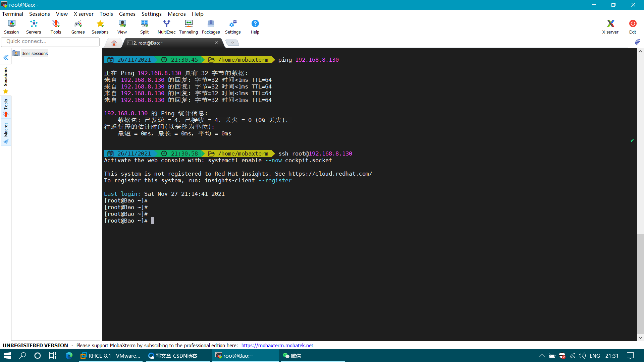Open the Tools vertical side tab

pos(6,108)
